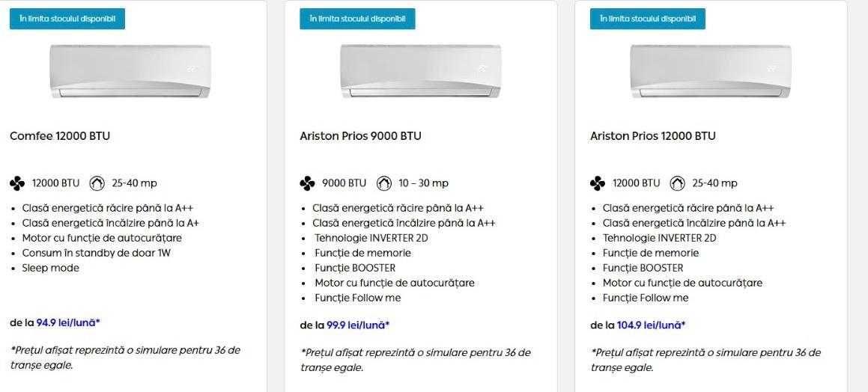Click the stock badge on Ariston Prios 9000 card
Screen dimensions: 868x392
click(357, 19)
